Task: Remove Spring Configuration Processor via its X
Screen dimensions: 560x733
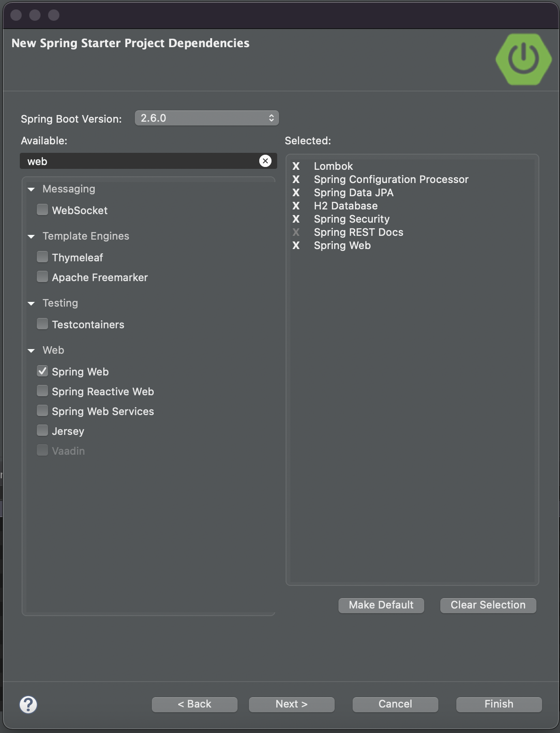Action: 296,179
